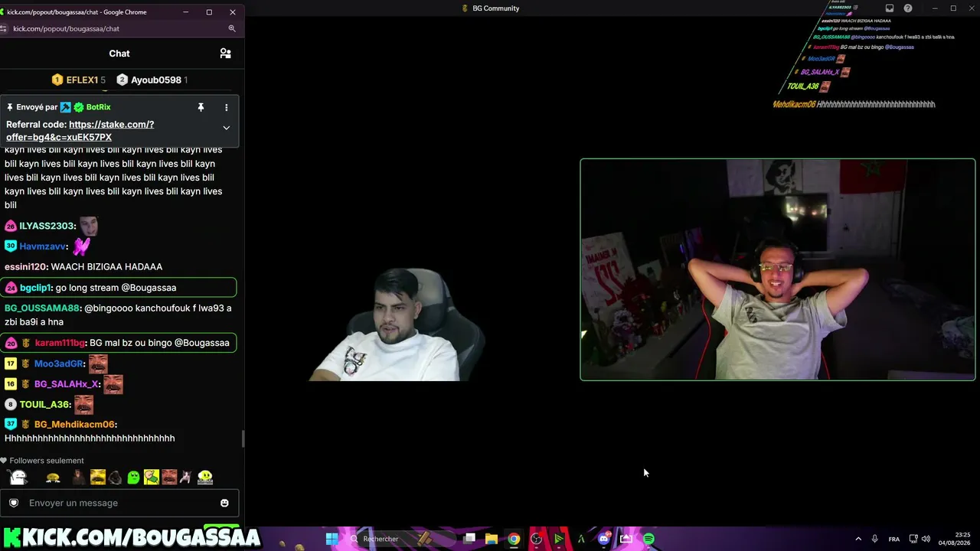This screenshot has width=980, height=551.
Task: Insert the white troll-face emote
Action: (18, 478)
